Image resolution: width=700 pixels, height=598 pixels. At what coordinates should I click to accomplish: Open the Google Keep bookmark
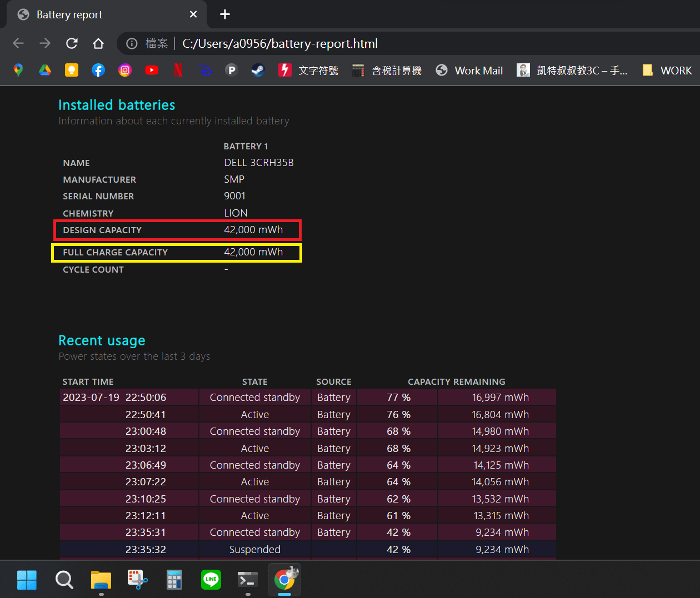coord(72,70)
